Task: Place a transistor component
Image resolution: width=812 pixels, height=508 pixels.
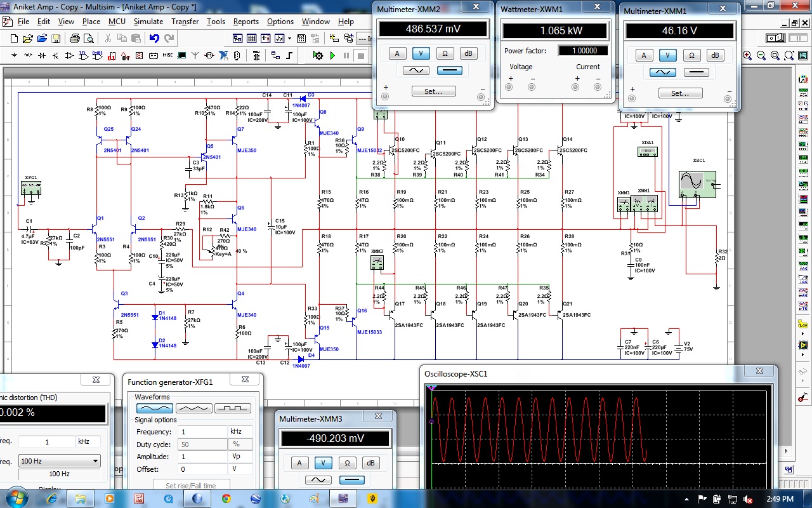Action: (56, 55)
